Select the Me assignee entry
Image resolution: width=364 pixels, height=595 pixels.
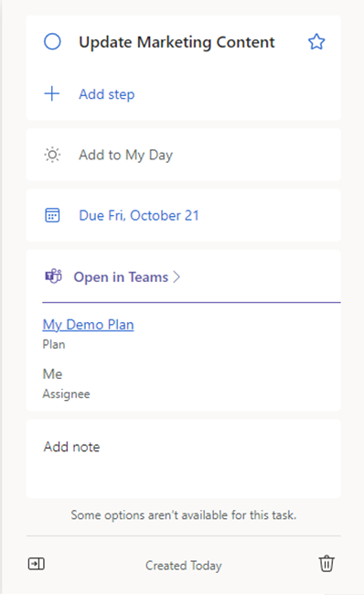coord(52,374)
